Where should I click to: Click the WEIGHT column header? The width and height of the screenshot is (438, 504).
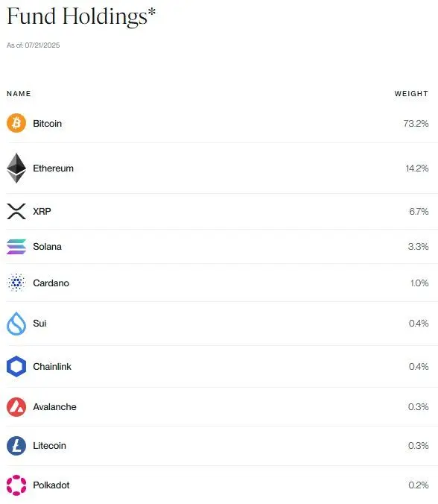click(411, 93)
